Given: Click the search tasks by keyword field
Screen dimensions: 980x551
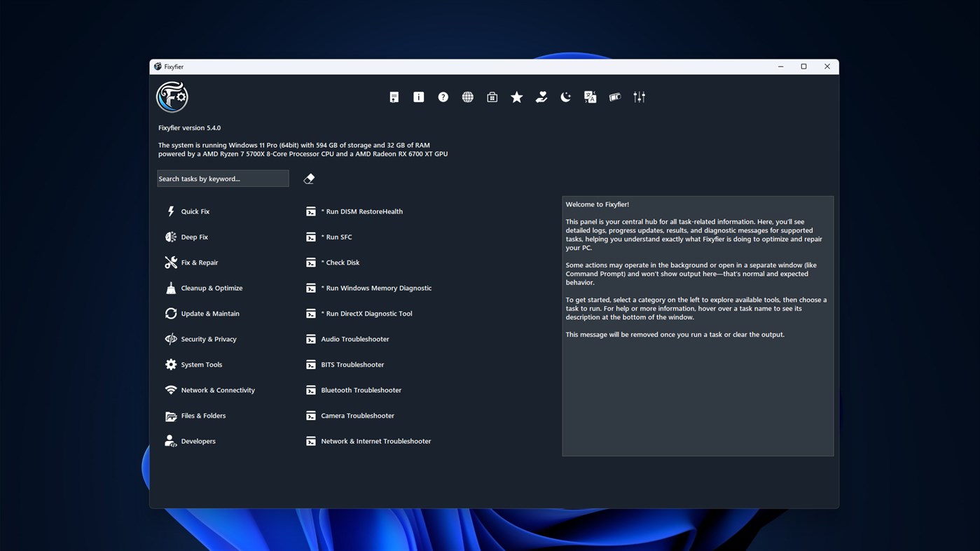Looking at the screenshot, I should 223,179.
